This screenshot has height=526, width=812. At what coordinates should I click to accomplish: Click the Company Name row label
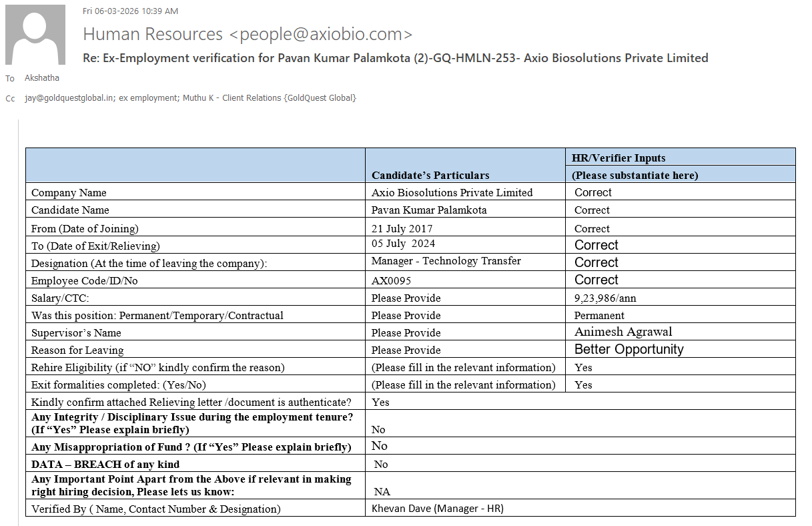(69, 192)
